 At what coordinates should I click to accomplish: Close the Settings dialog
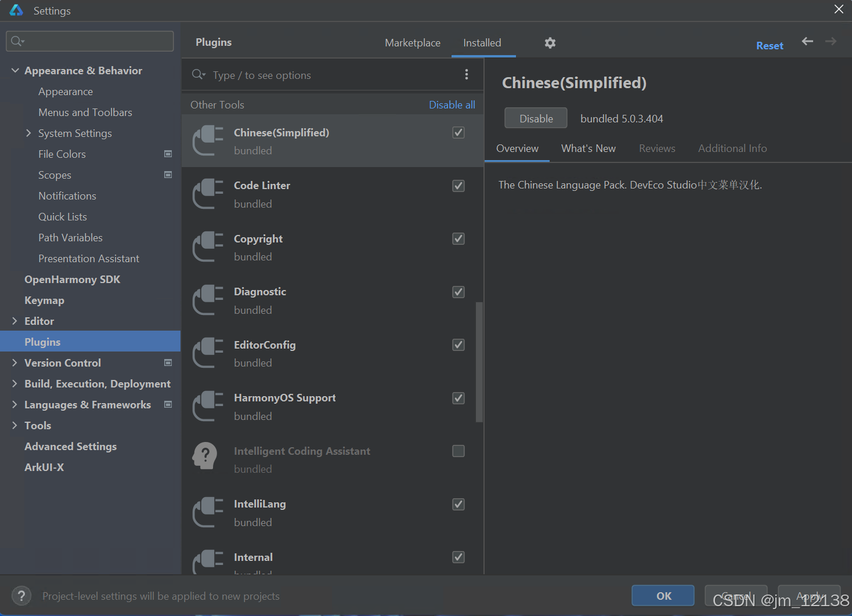pyautogui.click(x=839, y=9)
